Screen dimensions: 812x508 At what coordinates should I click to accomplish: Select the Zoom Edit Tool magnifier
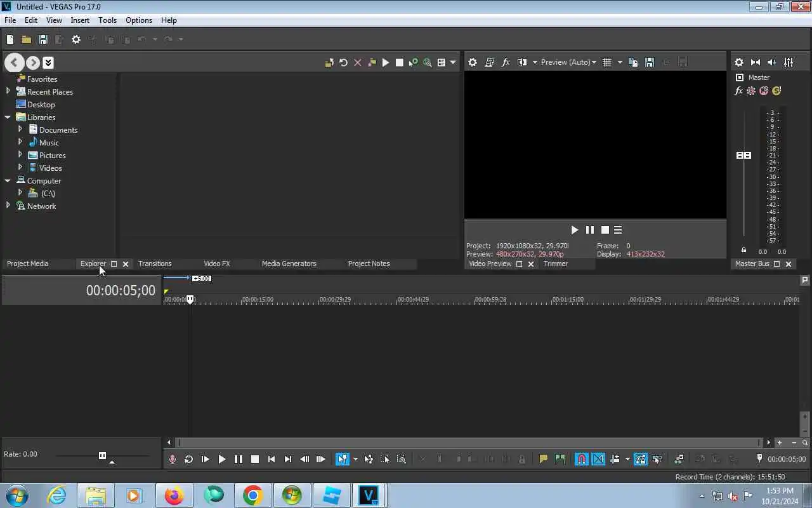pos(401,459)
